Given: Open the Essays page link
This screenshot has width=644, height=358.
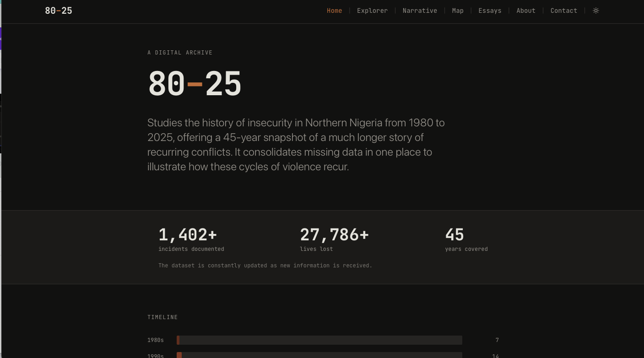Looking at the screenshot, I should pyautogui.click(x=490, y=11).
